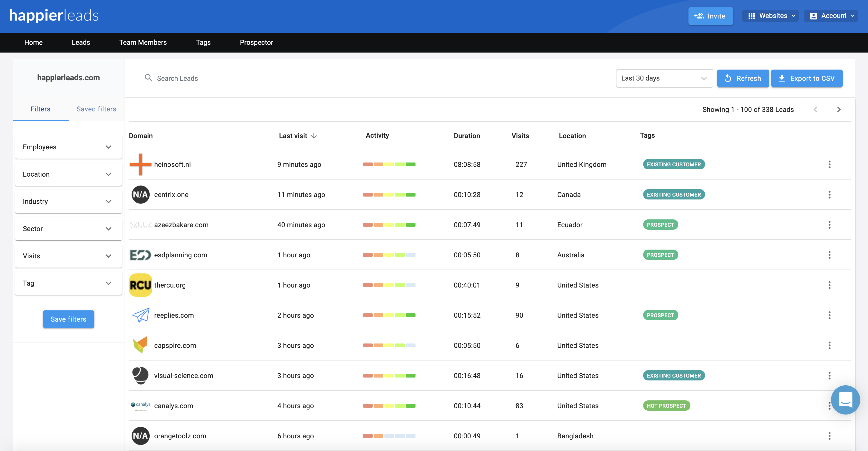868x451 pixels.
Task: Click the canalys.com domain name
Action: click(173, 406)
